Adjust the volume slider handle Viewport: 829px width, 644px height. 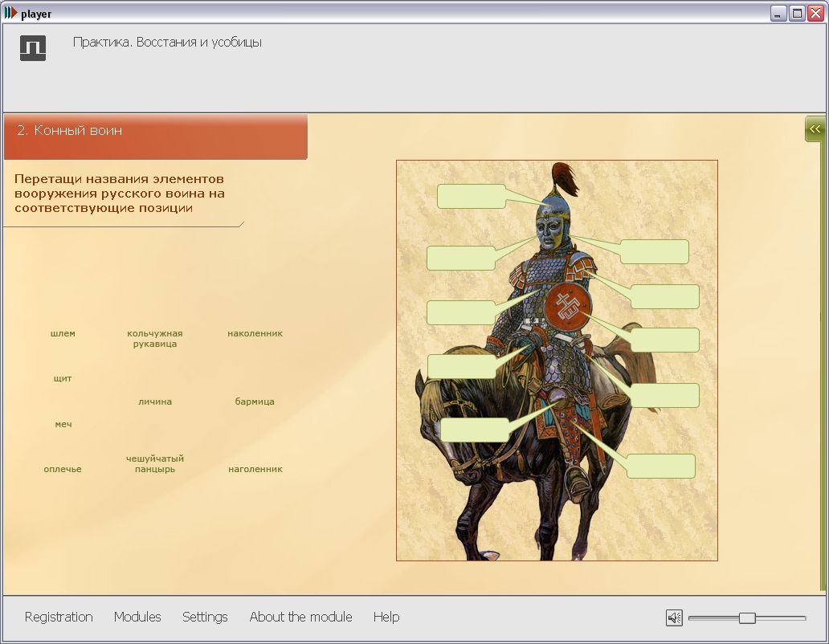(x=747, y=618)
